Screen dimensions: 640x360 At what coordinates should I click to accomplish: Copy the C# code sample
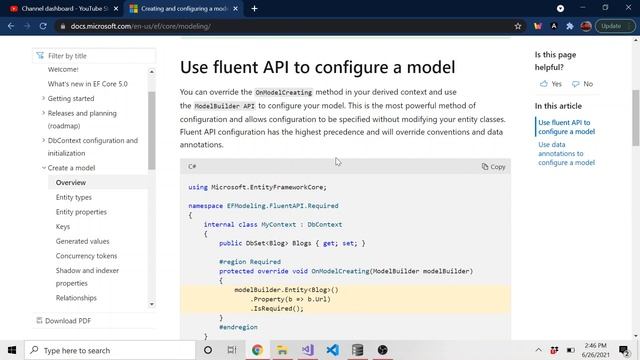pyautogui.click(x=493, y=167)
